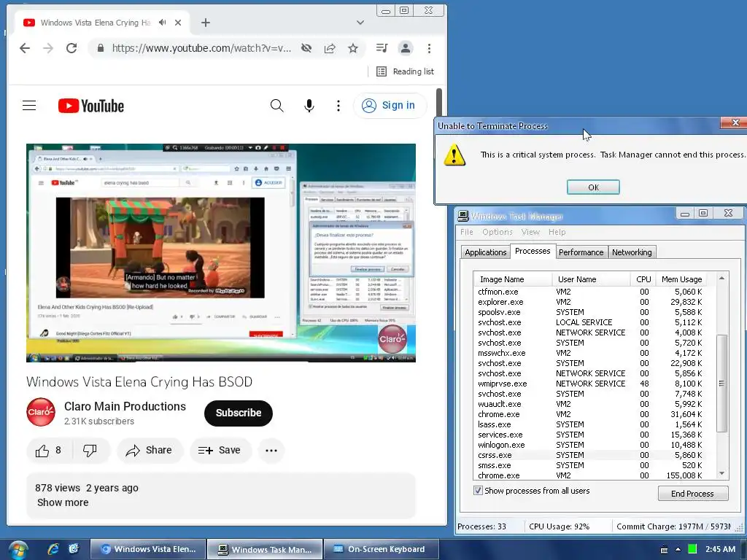747x560 pixels.
Task: Select the ctfmon.exe process row
Action: click(x=591, y=292)
